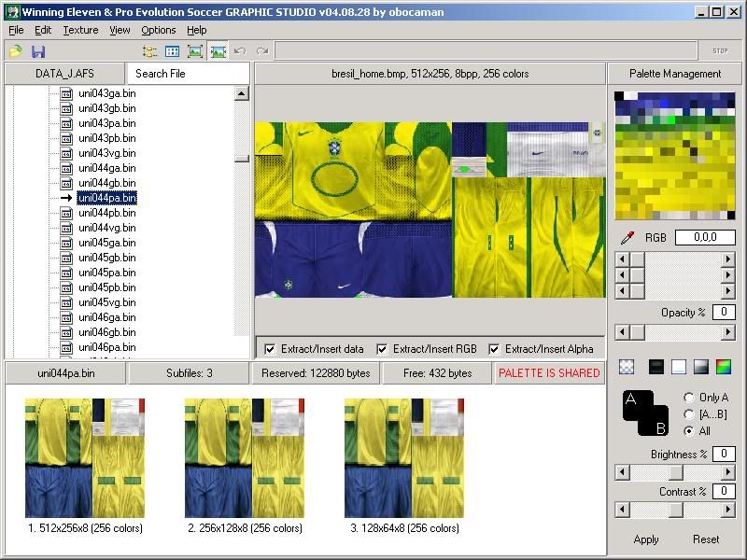Click the Contrast slider thumb
The width and height of the screenshot is (747, 560).
point(675,510)
